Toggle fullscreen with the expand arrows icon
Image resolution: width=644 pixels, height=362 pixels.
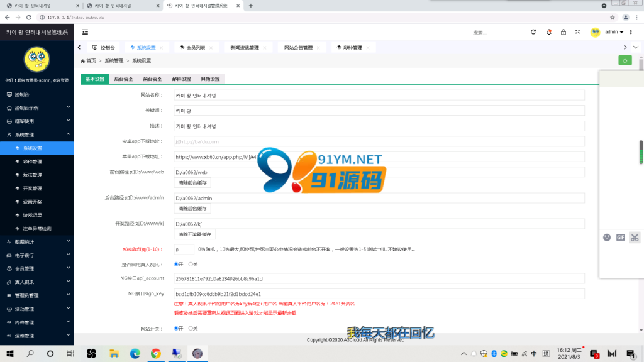577,32
